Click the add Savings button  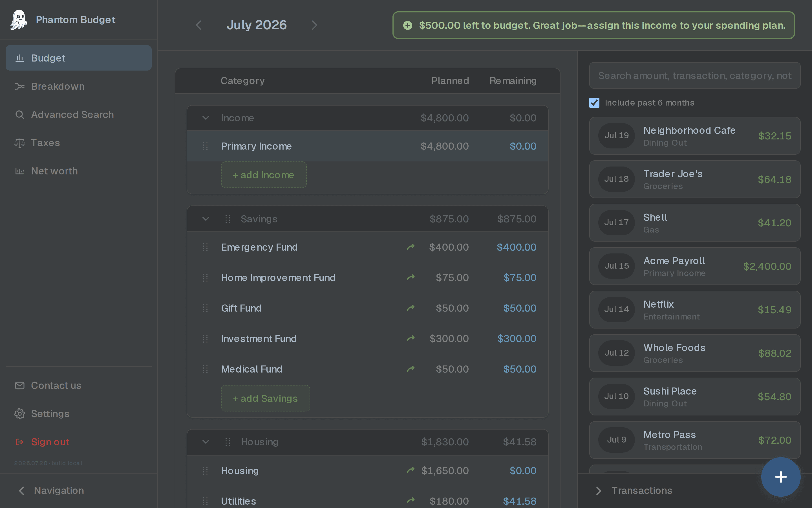[x=265, y=398]
